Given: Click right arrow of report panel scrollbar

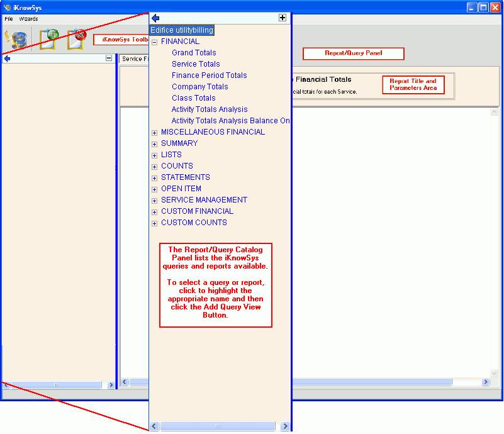Looking at the screenshot, I should click(x=485, y=382).
